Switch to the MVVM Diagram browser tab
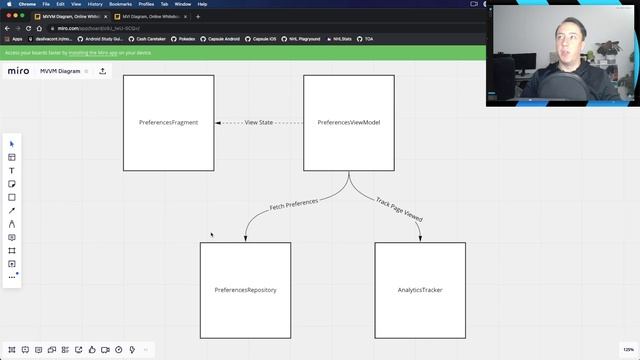Viewport: 640px width, 360px height. click(x=70, y=17)
